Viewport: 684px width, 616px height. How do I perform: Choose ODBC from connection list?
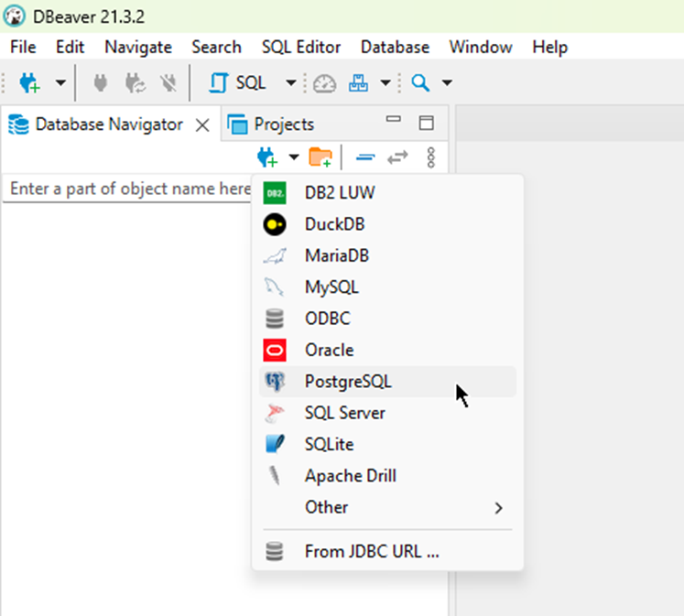388,319
